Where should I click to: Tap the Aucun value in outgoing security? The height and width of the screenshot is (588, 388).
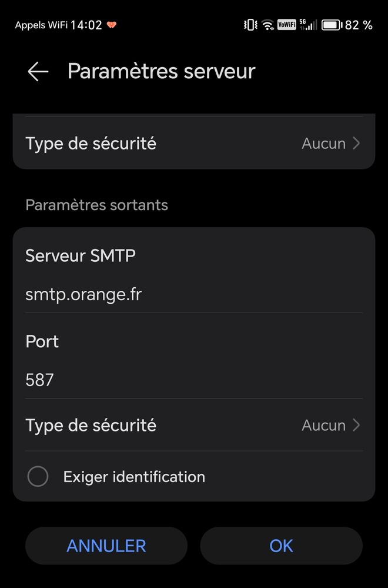pyautogui.click(x=323, y=425)
